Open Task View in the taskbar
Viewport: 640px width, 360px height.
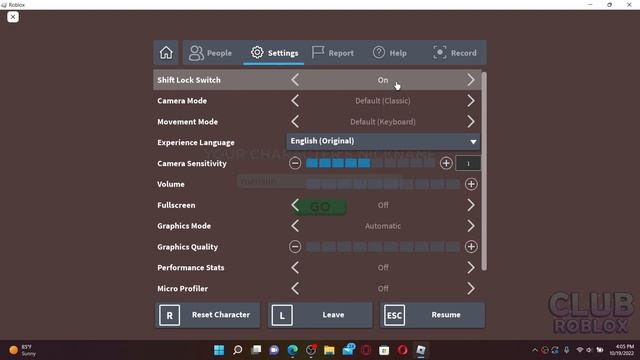coord(256,350)
